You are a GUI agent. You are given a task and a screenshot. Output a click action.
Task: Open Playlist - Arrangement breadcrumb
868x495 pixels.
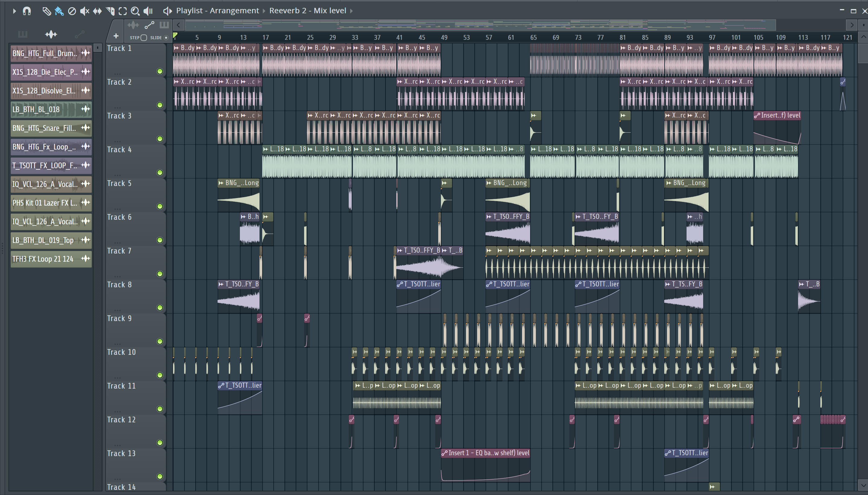click(x=218, y=11)
